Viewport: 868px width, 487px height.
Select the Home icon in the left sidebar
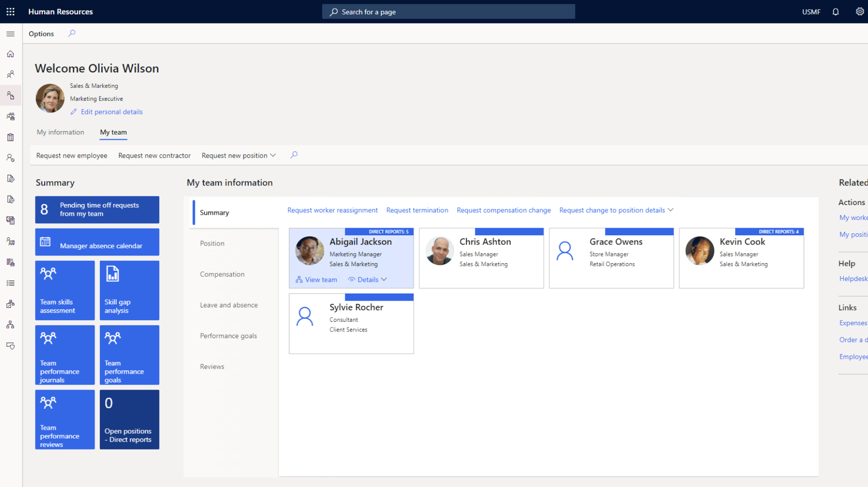click(x=11, y=54)
